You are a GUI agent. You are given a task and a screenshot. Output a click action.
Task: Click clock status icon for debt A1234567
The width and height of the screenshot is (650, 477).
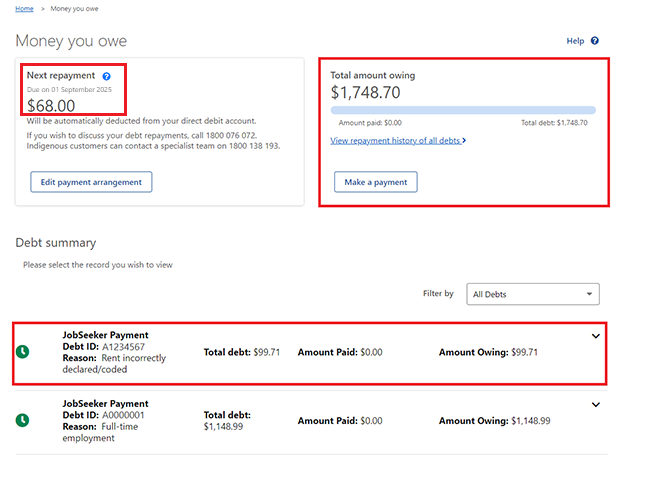tap(23, 352)
